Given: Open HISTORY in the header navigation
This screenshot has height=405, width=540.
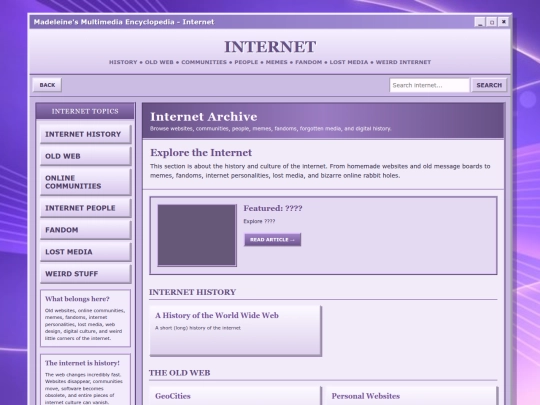Looking at the screenshot, I should [x=123, y=62].
